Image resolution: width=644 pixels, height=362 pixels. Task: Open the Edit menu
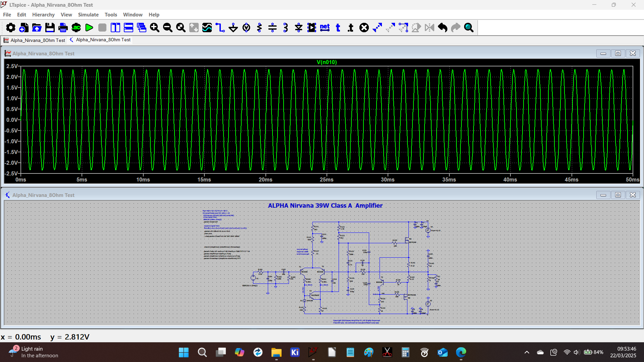click(21, 15)
